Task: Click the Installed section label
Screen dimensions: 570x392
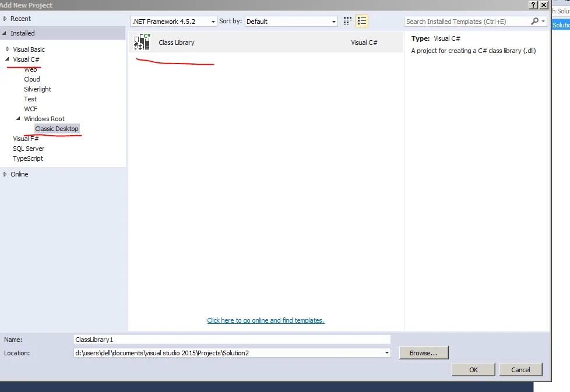Action: pos(23,33)
